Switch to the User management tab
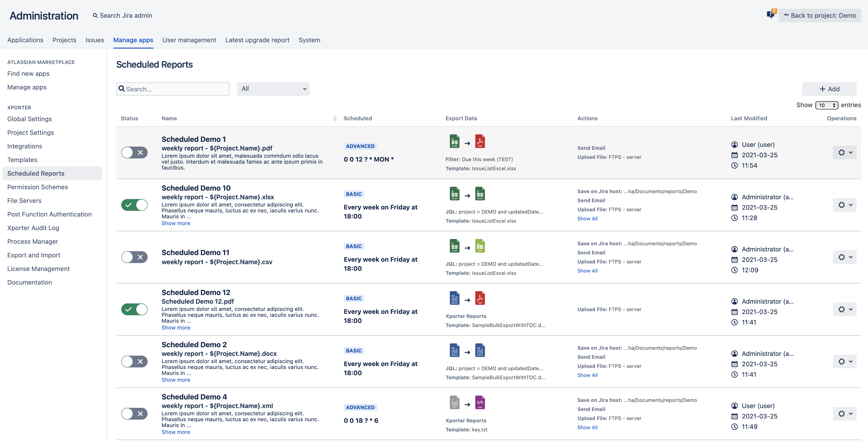The height and width of the screenshot is (443, 868). coord(189,40)
